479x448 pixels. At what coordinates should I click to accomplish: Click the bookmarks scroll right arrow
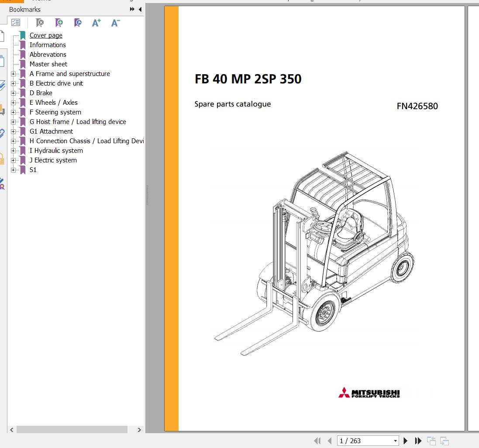139,430
